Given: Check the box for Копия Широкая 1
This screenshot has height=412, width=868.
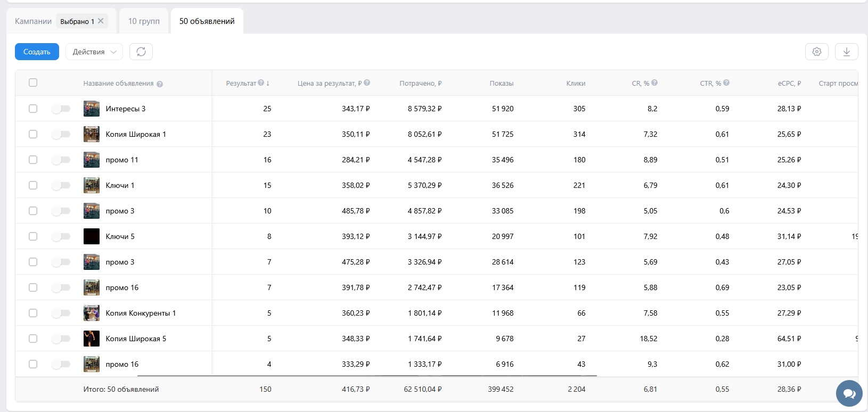Looking at the screenshot, I should click(33, 134).
